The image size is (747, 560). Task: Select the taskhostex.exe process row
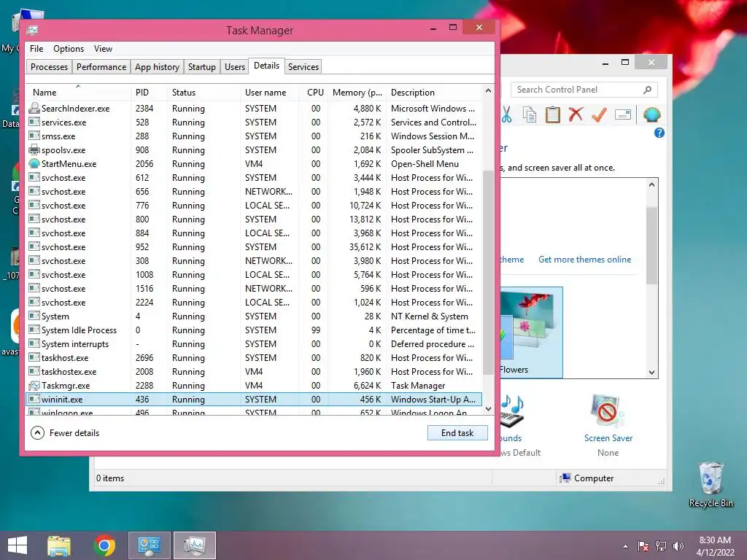click(x=255, y=371)
